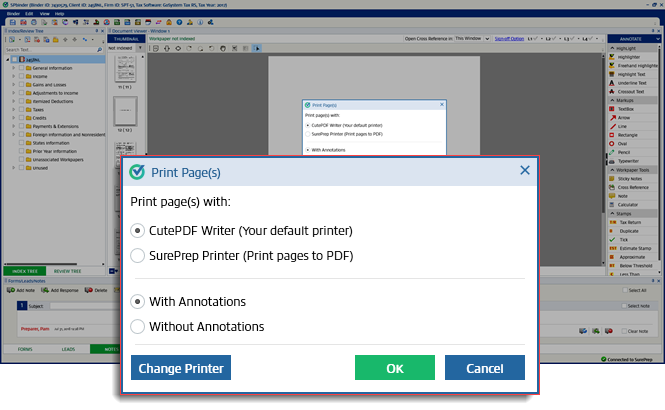Viewport: 665px width, 410px height.
Task: Choose the Underline Text tool
Action: [636, 83]
